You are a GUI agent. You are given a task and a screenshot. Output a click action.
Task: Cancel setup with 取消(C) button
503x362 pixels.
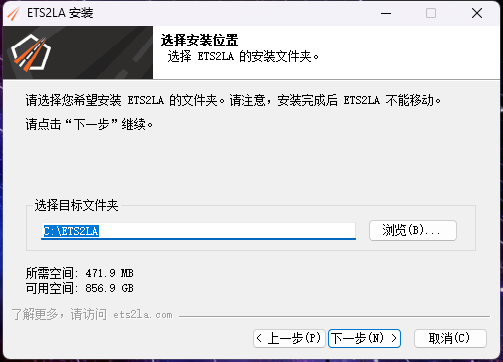tap(450, 338)
